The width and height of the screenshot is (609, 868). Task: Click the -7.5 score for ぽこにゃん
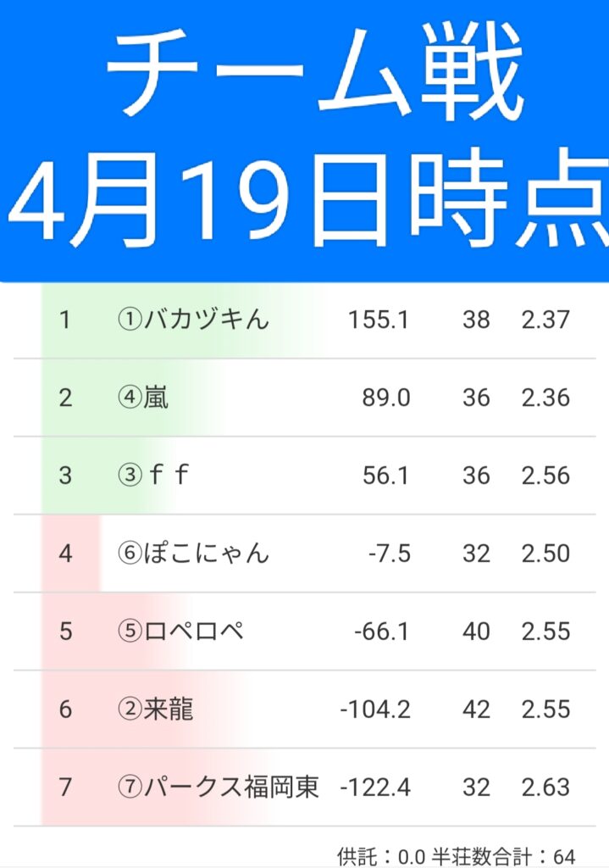click(390, 554)
